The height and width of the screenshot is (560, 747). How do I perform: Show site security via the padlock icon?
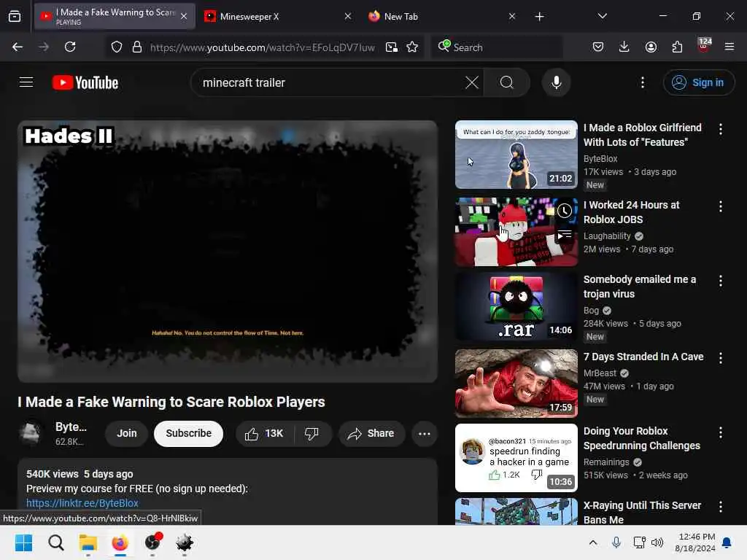click(x=137, y=47)
